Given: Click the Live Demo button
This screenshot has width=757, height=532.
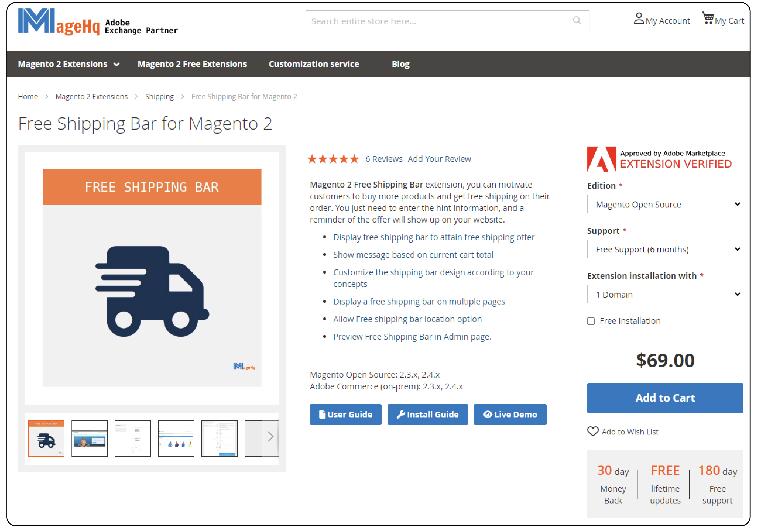Looking at the screenshot, I should [x=510, y=414].
